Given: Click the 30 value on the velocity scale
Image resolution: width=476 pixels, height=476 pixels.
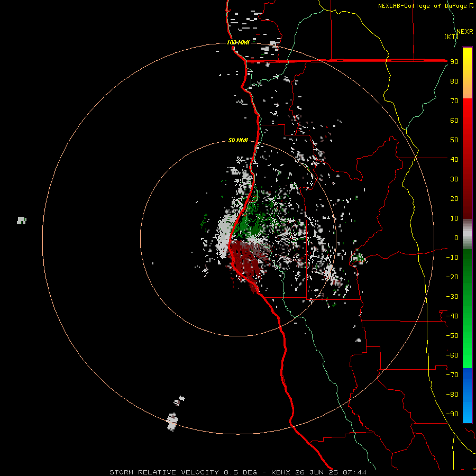Looking at the screenshot, I should 454,179.
